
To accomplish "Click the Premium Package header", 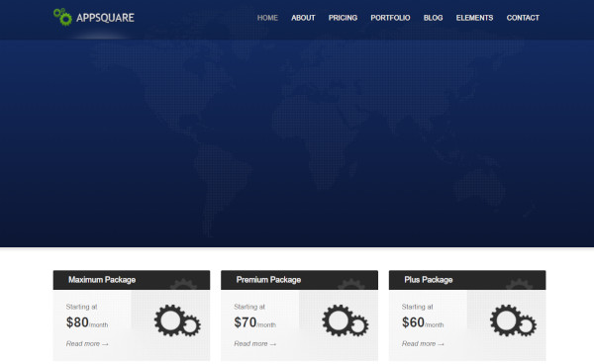I will click(x=299, y=280).
